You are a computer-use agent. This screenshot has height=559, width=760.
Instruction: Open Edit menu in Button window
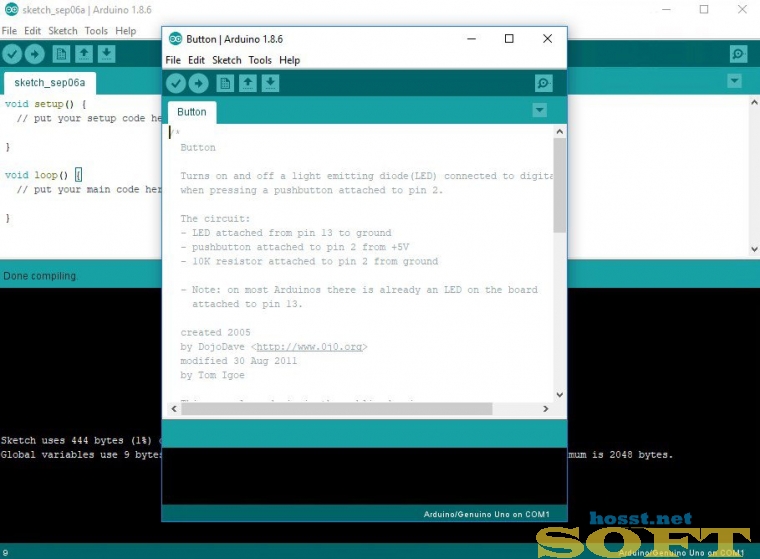(196, 60)
